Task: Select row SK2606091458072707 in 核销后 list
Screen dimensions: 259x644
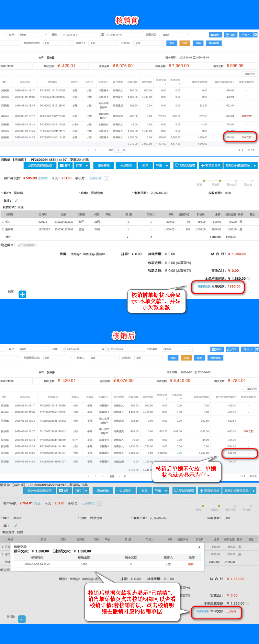Action: click(129, 462)
